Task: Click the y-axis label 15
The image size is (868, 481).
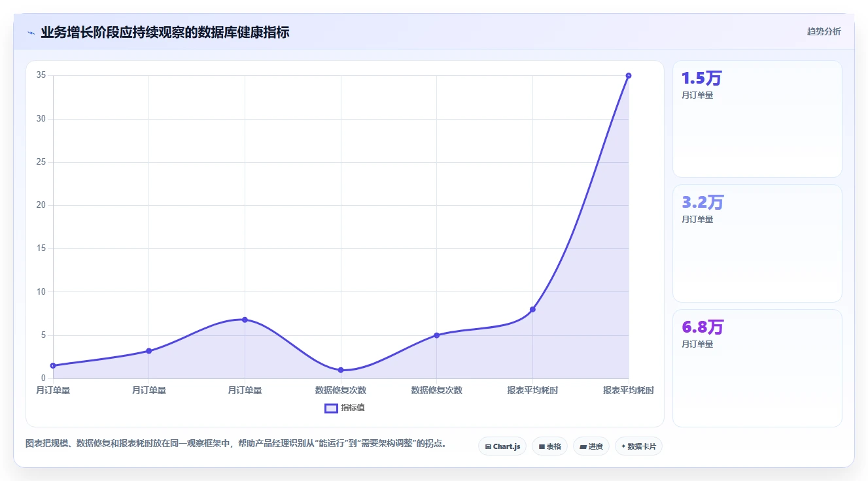Action: tap(41, 248)
